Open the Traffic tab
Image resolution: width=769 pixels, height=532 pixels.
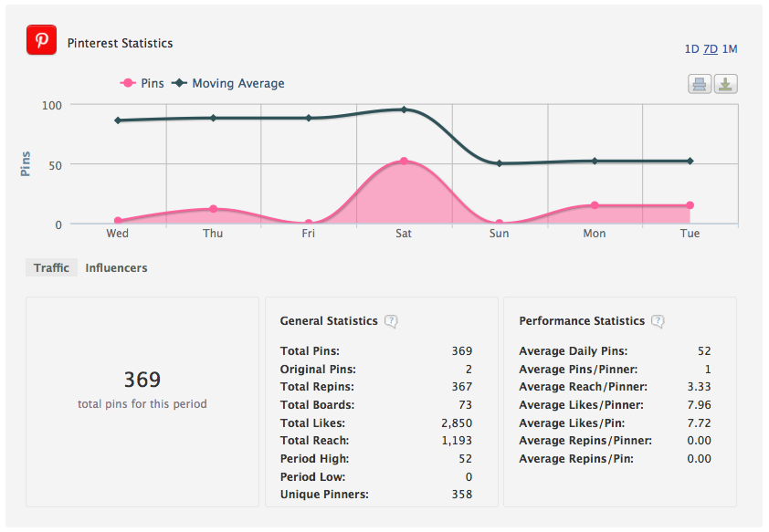click(52, 268)
